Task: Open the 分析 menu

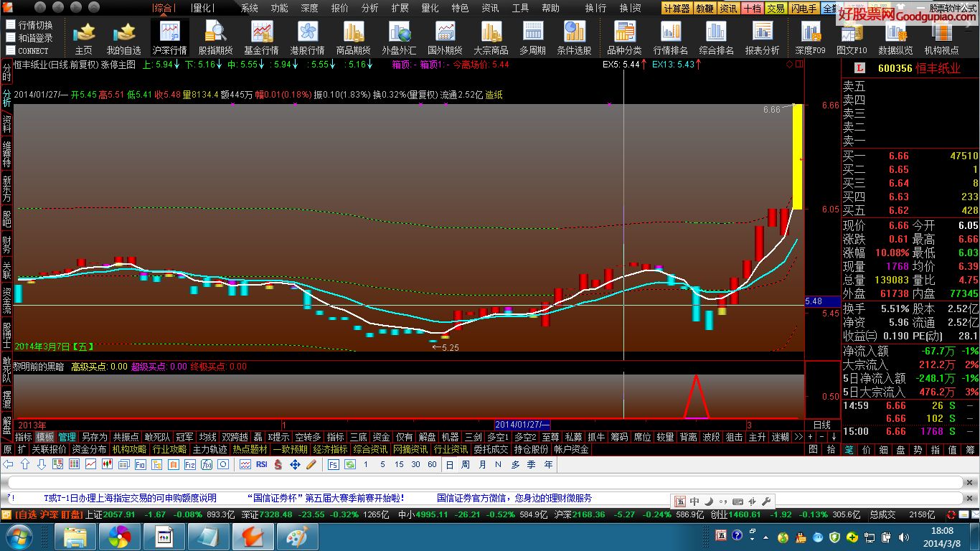Action: click(x=369, y=8)
